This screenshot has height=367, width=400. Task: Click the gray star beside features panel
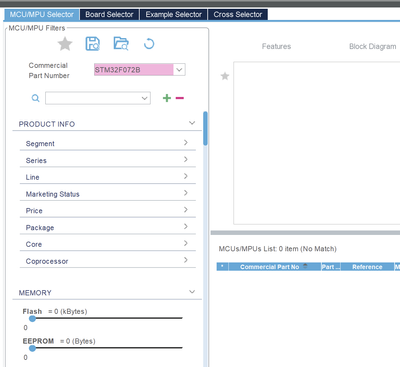click(225, 76)
